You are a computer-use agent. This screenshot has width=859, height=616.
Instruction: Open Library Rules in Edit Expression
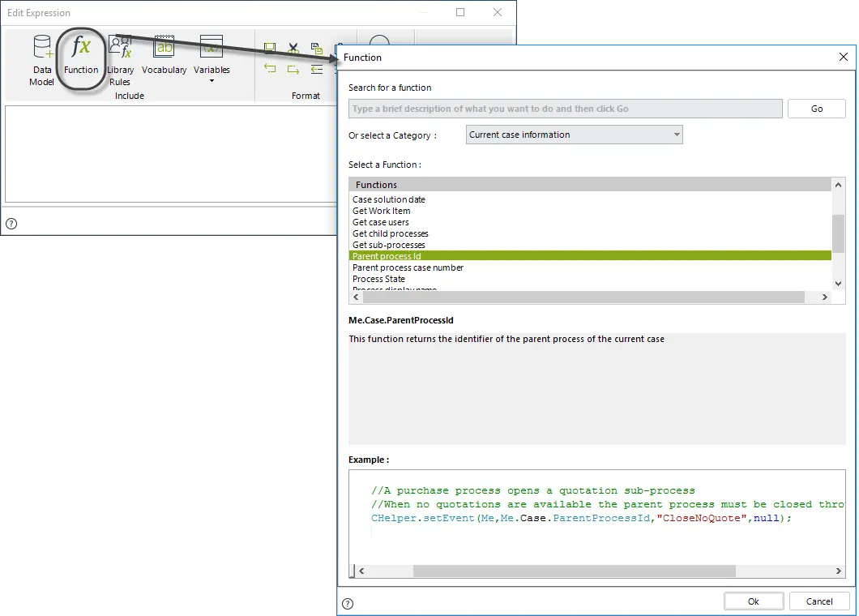(x=120, y=60)
